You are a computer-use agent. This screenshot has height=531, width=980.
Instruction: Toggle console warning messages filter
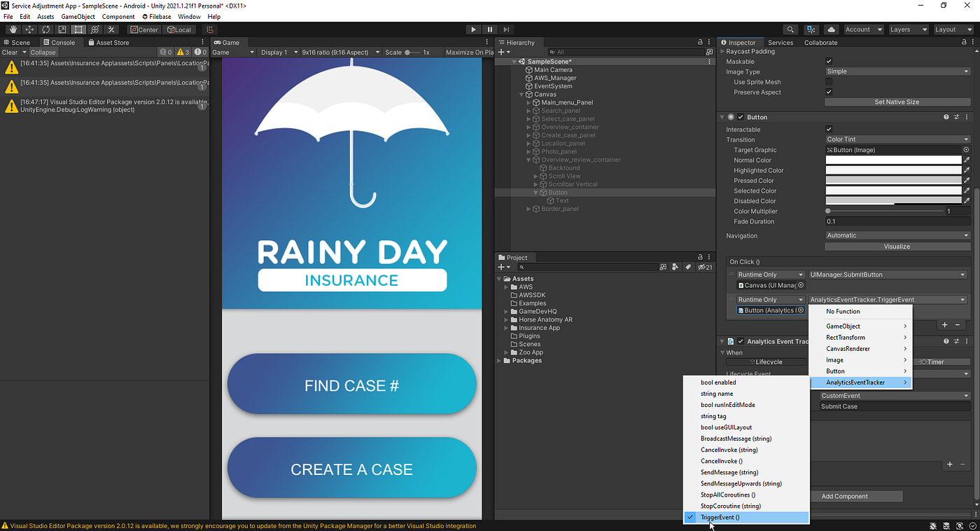[183, 53]
